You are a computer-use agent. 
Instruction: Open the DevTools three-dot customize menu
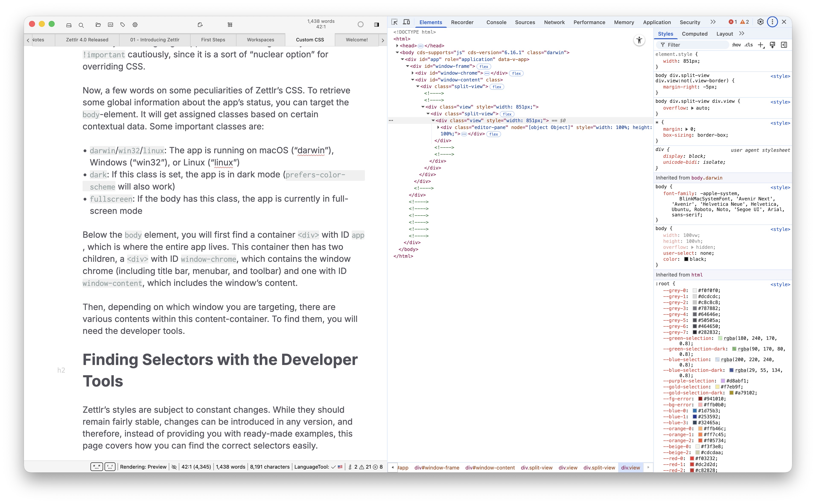(x=772, y=22)
